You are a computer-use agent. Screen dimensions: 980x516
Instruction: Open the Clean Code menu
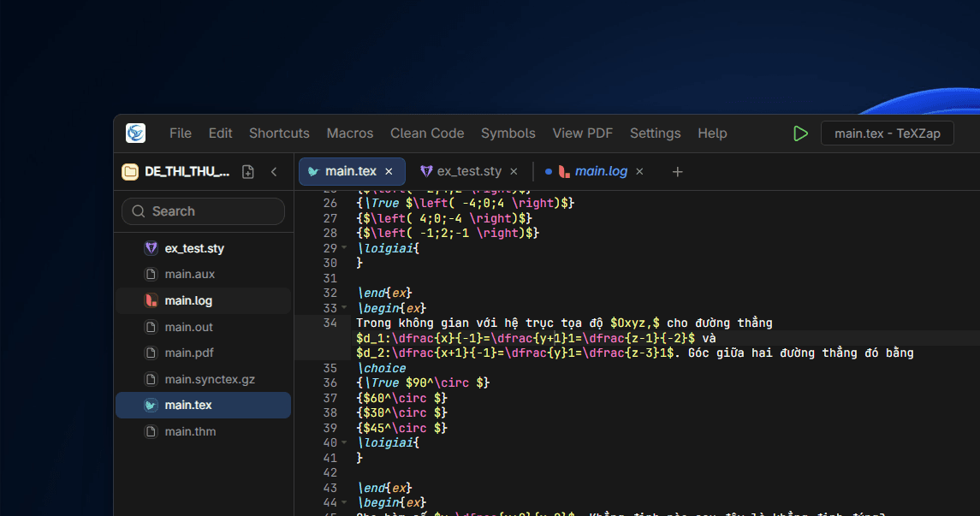[x=427, y=133]
